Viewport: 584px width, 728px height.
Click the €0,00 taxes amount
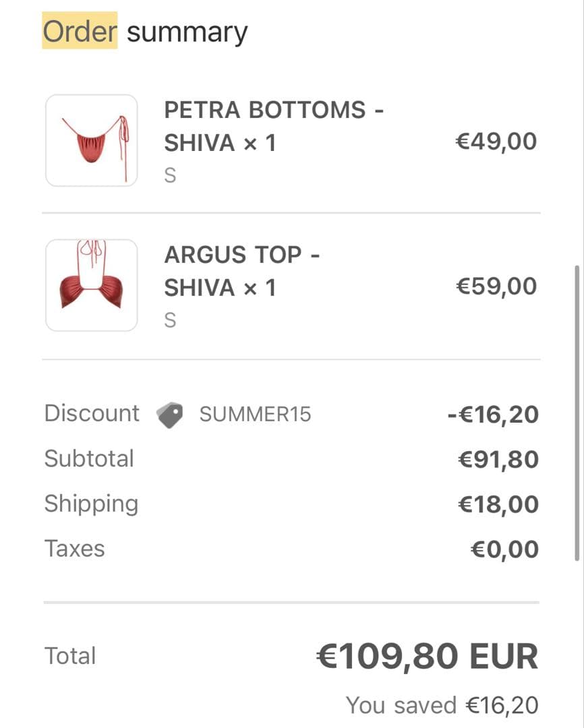tap(504, 550)
